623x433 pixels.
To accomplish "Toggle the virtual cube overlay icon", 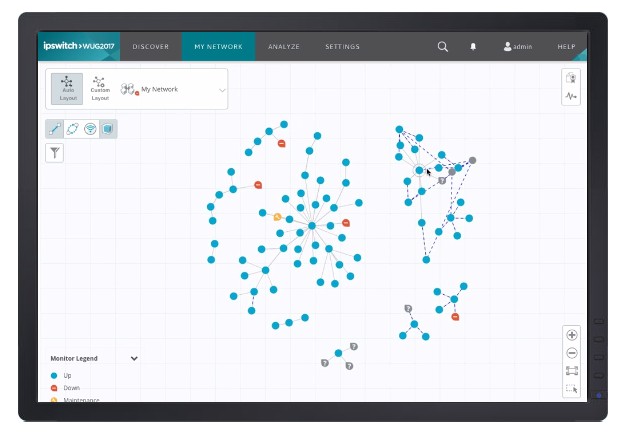I will click(107, 129).
